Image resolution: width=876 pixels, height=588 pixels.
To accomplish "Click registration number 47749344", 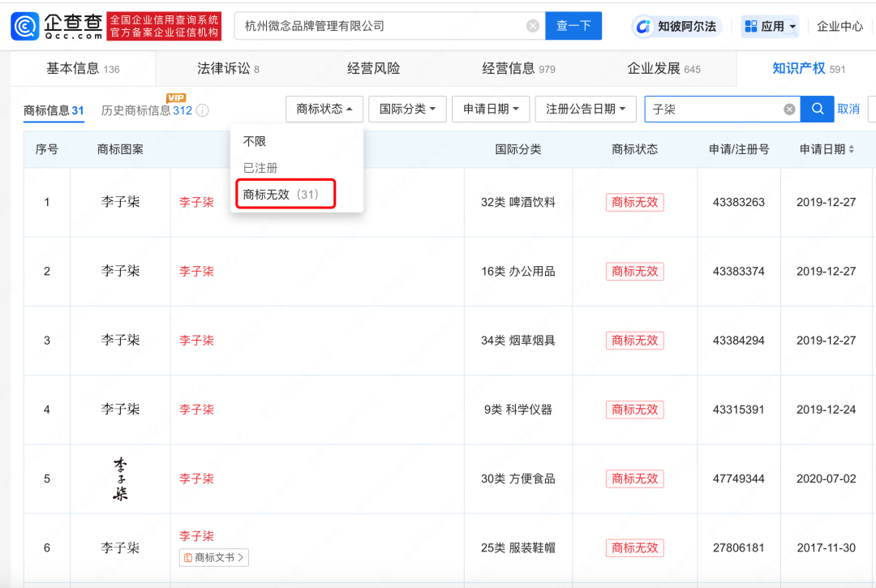I will [x=739, y=479].
